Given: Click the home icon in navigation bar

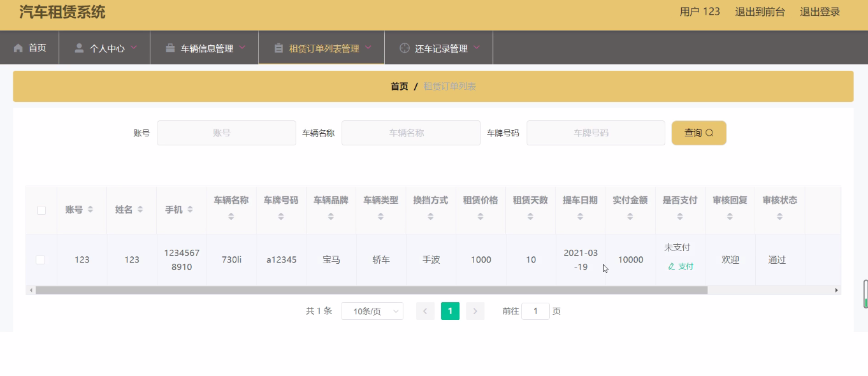Looking at the screenshot, I should [x=18, y=48].
